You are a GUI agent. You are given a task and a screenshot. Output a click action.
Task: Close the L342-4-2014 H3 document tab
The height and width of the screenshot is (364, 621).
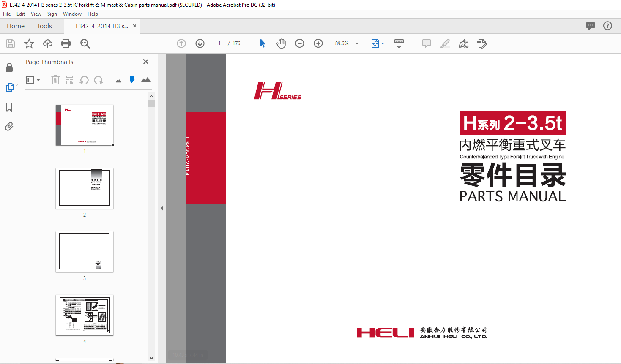(134, 26)
